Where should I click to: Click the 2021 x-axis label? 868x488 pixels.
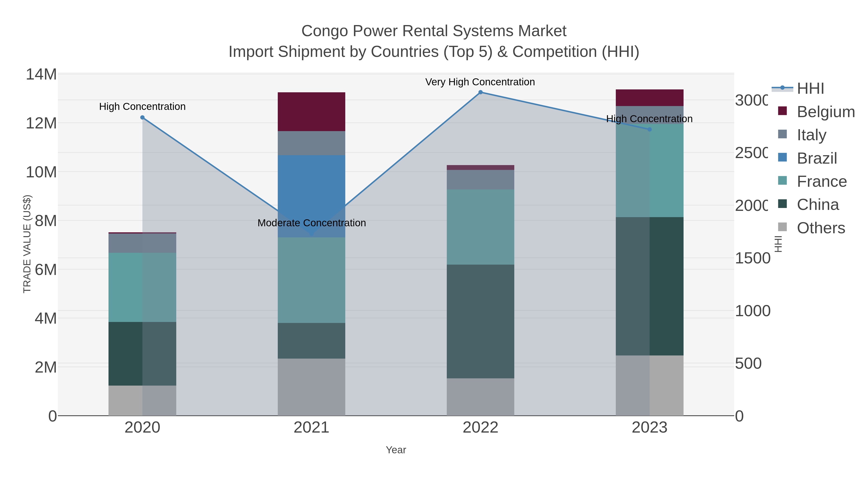pyautogui.click(x=311, y=428)
